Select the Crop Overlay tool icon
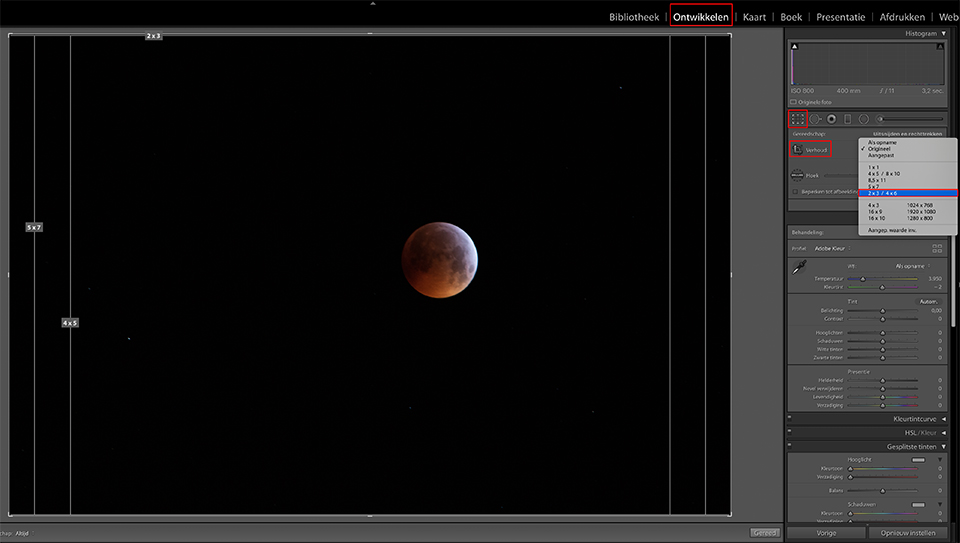Image resolution: width=960 pixels, height=543 pixels. coord(797,119)
